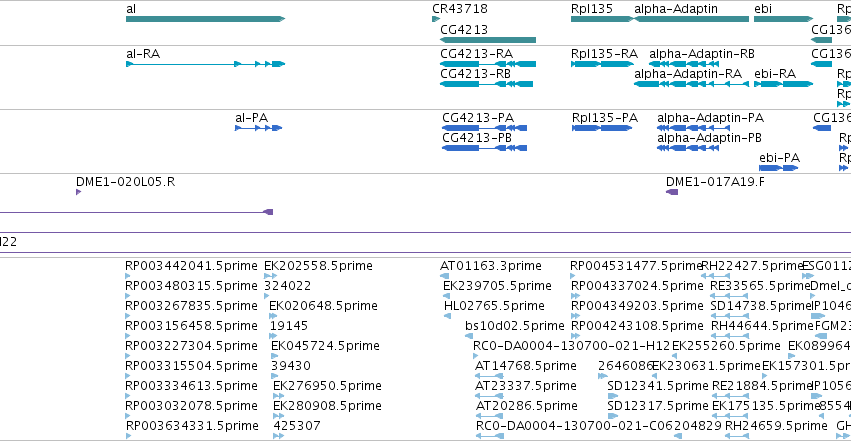Select EST RP003267835.5prime
Screen dimensions: 851x441
191,306
